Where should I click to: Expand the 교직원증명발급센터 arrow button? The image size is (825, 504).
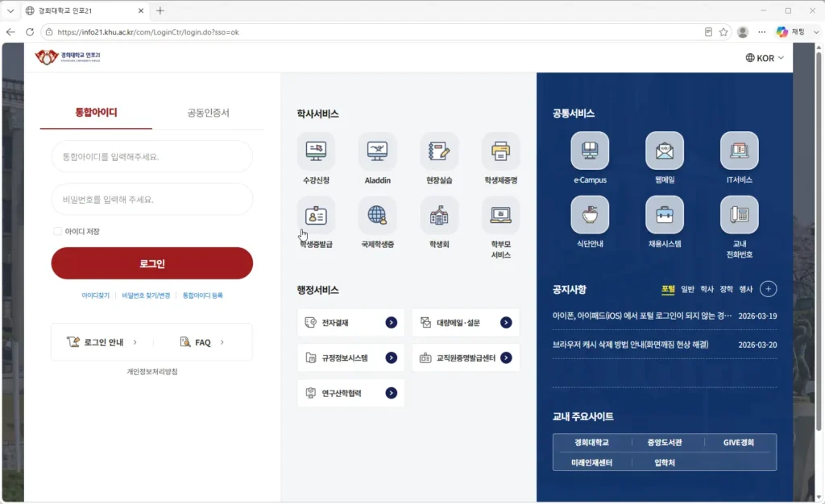point(506,358)
